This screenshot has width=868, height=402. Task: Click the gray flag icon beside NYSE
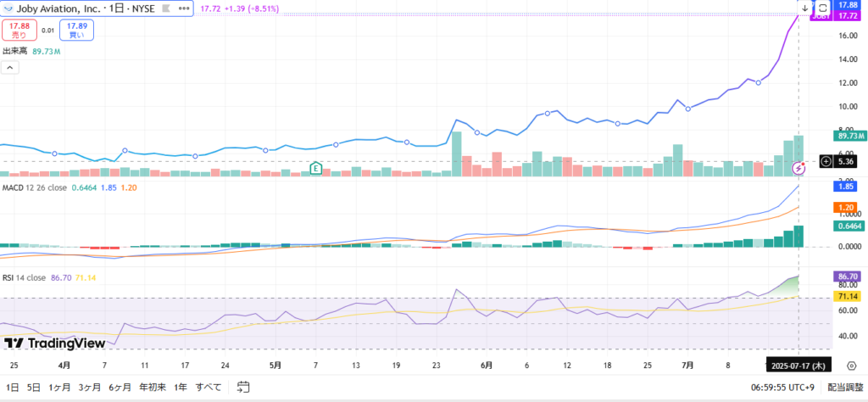(x=165, y=8)
